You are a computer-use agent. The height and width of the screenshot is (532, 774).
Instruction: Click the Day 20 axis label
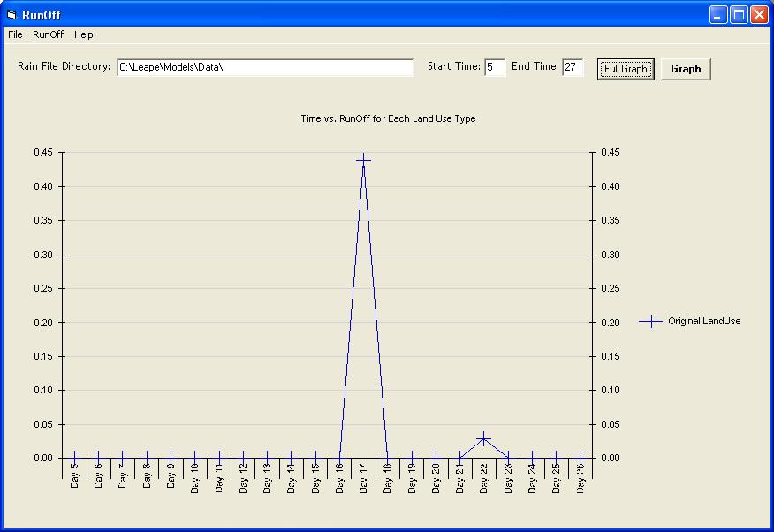click(436, 478)
